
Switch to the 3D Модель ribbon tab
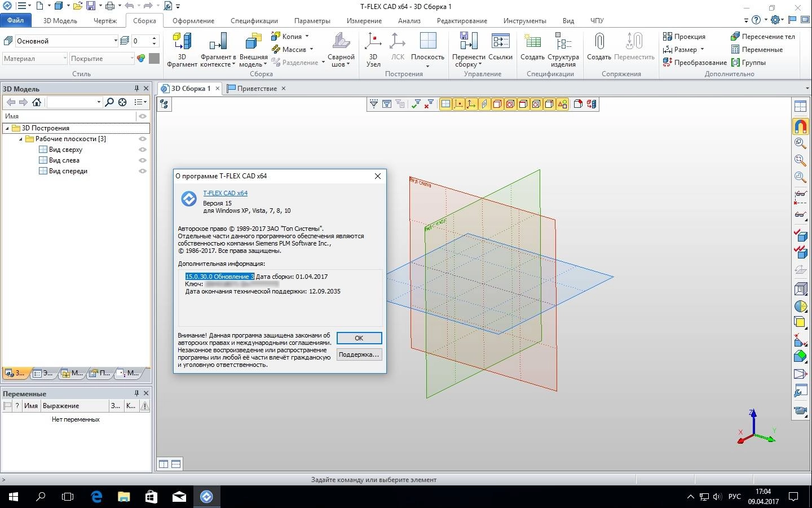(60, 20)
